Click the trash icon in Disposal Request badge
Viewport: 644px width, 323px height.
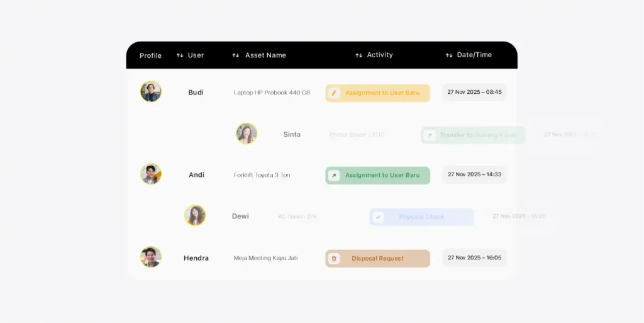tap(334, 258)
